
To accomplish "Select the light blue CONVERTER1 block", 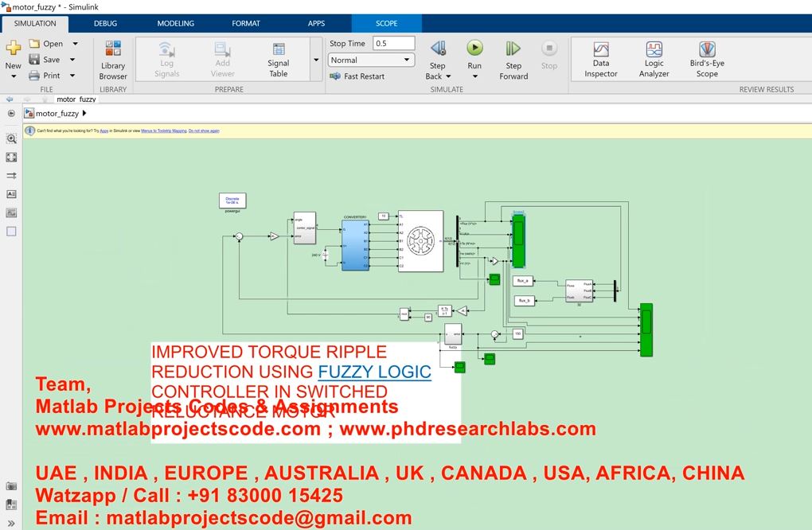I will click(355, 245).
